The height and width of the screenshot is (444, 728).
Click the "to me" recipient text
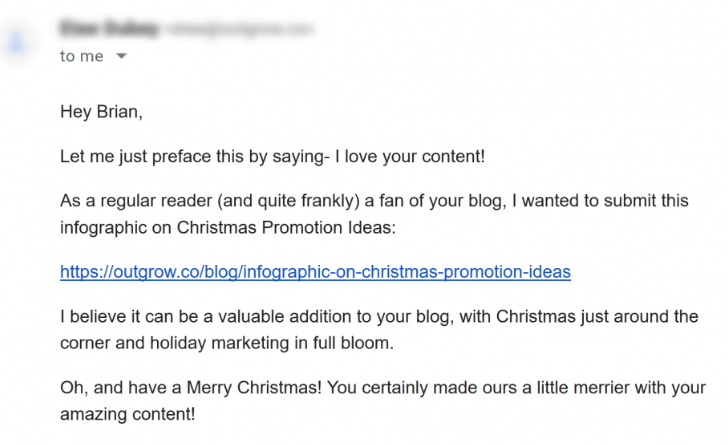click(x=82, y=56)
